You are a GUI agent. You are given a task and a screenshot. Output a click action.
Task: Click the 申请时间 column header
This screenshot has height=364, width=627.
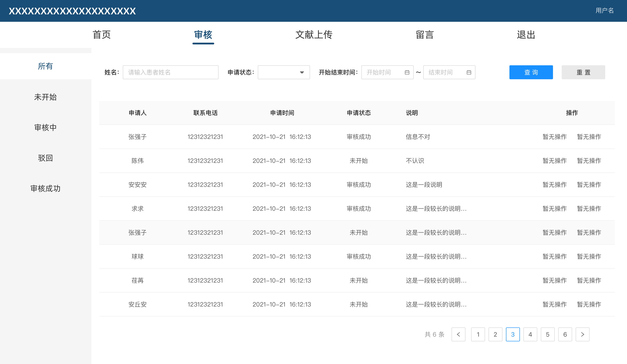[282, 113]
